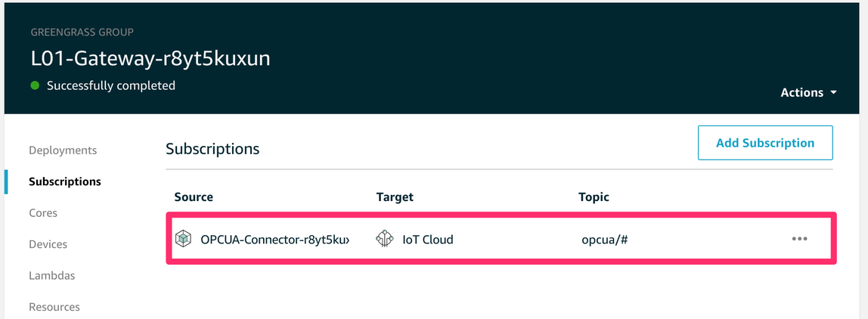Select the OPCUA-Connector source name
This screenshot has height=319, width=868.
point(274,240)
